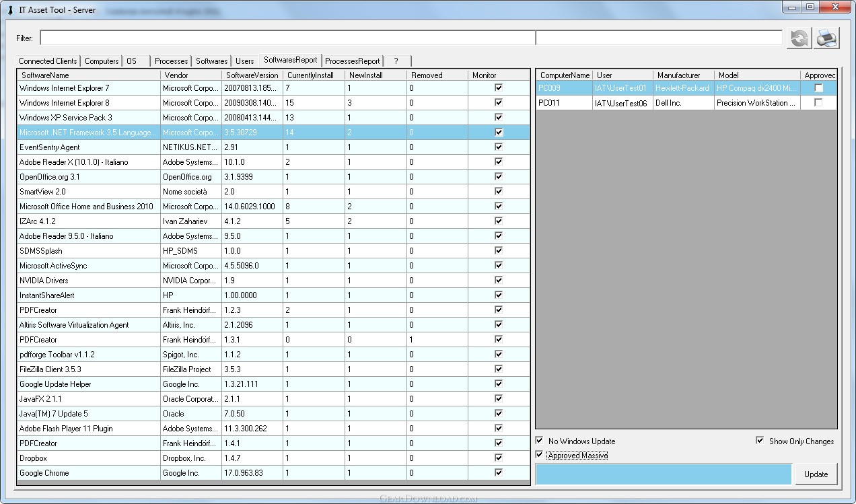Sort by SoftwareName column header

point(88,75)
